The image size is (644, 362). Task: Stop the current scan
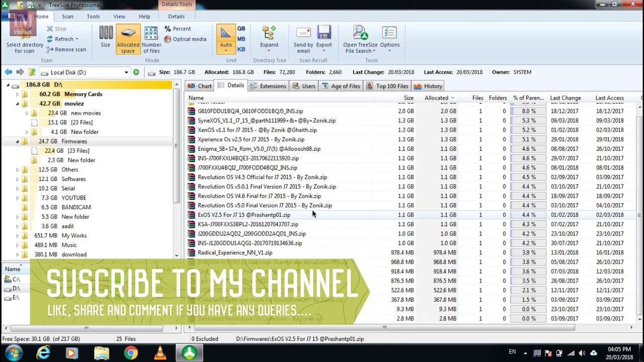coord(56,29)
